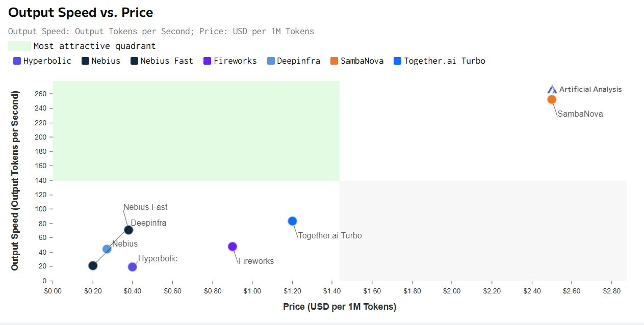This screenshot has height=325, width=644.
Task: Toggle the Fireworks series in legend
Action: (235, 61)
